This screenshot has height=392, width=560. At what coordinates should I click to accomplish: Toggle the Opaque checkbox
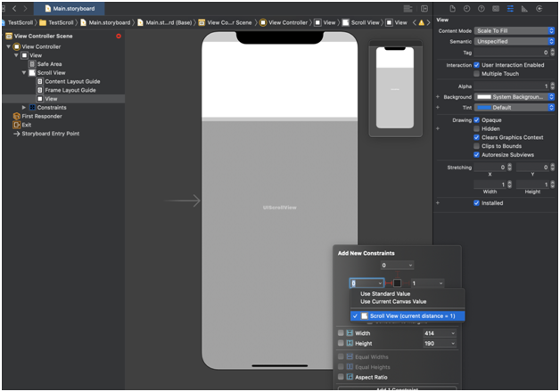pos(476,120)
